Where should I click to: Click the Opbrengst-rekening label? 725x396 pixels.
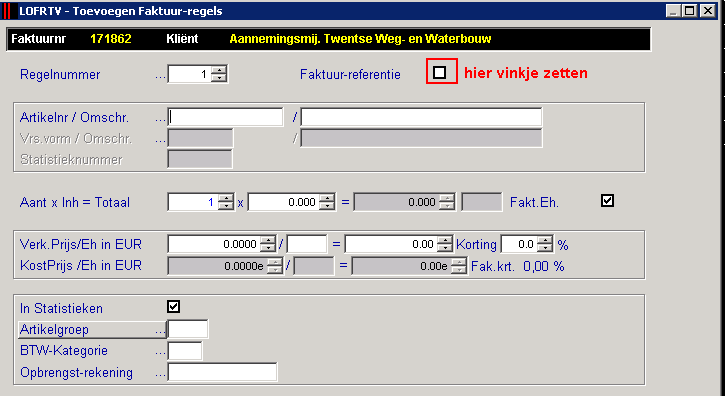click(76, 372)
